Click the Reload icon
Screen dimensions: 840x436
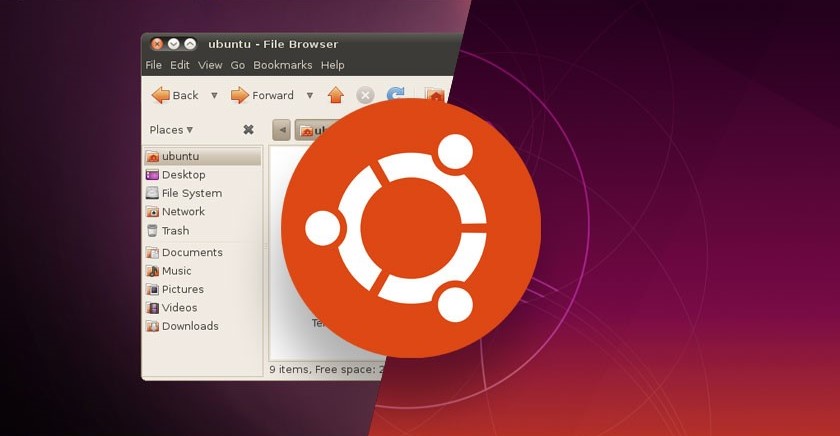396,96
